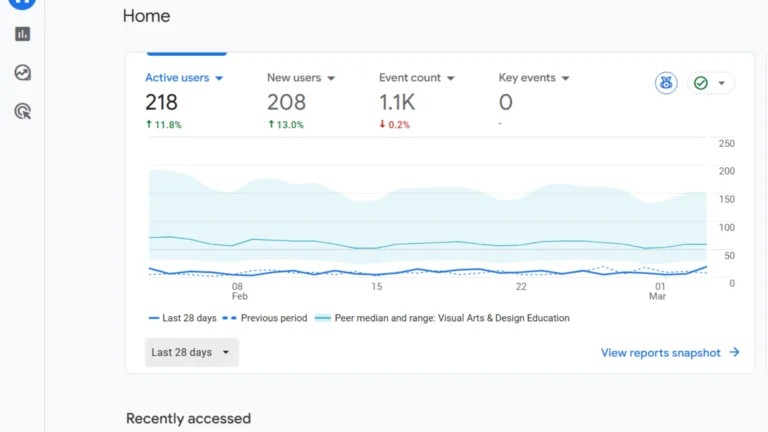Viewport: 768px width, 432px height.
Task: Open the Advertising icon in the sidebar
Action: coord(22,111)
